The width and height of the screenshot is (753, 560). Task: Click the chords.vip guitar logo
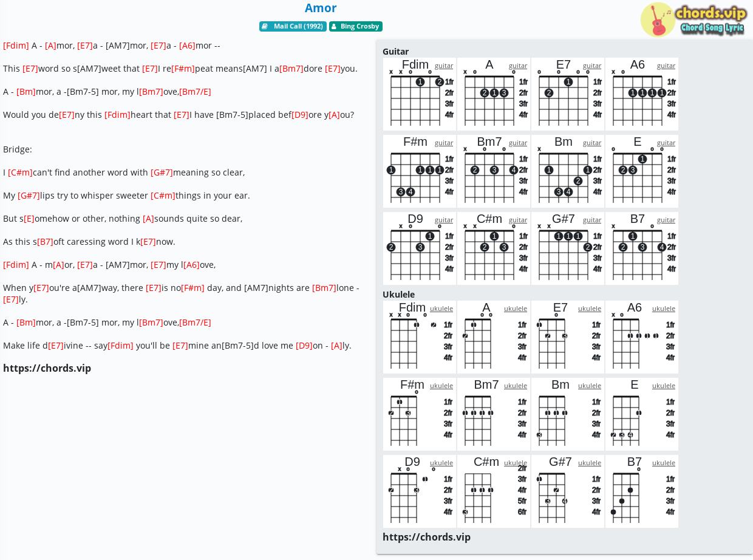coord(693,19)
